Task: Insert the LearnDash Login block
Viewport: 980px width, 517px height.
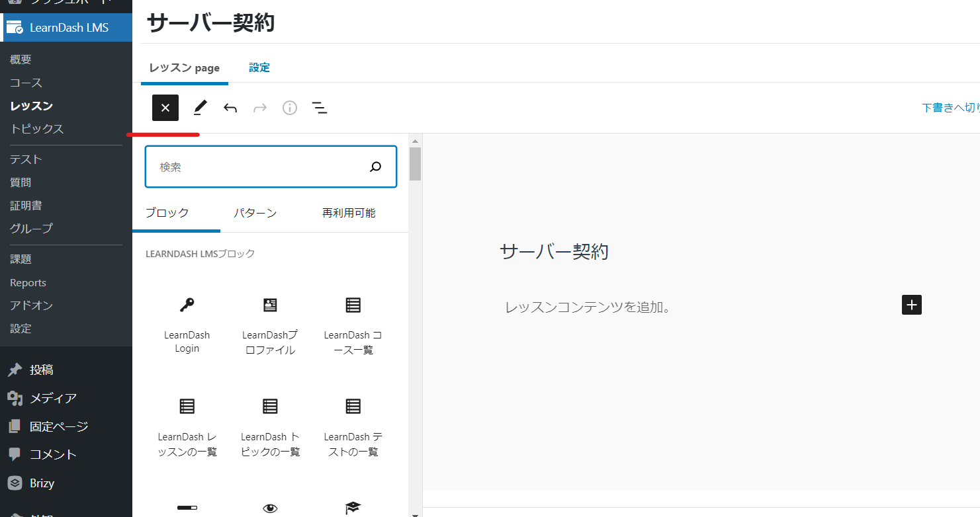Action: click(187, 324)
